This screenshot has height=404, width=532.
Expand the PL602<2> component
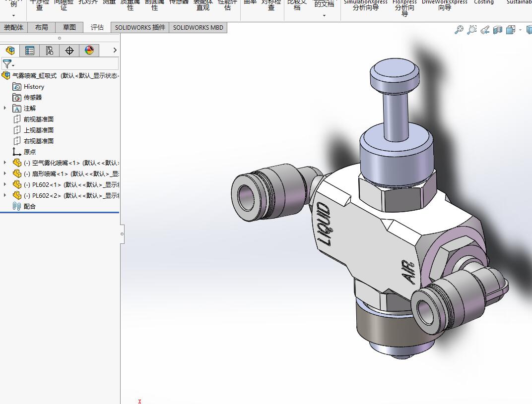coord(5,195)
